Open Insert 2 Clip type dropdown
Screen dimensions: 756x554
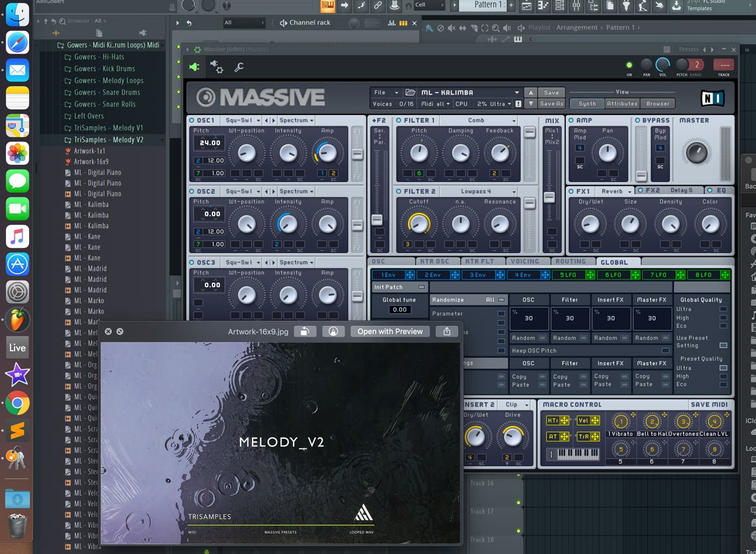coord(516,404)
